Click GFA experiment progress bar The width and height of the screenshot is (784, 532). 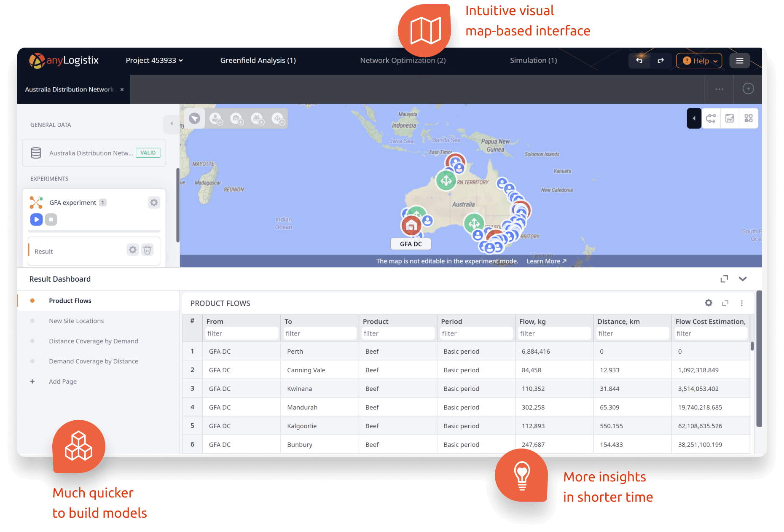pyautogui.click(x=94, y=231)
